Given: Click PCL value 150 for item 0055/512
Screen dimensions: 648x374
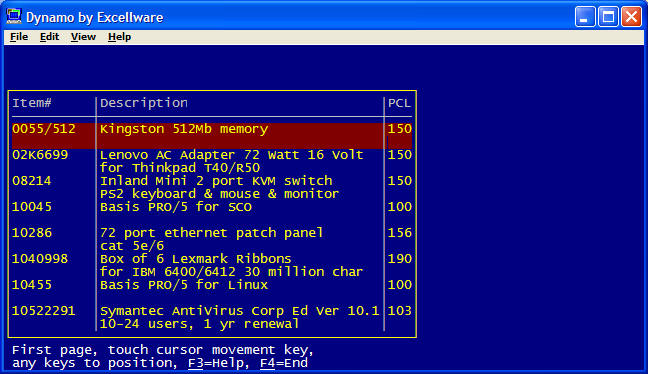Looking at the screenshot, I should [x=400, y=129].
